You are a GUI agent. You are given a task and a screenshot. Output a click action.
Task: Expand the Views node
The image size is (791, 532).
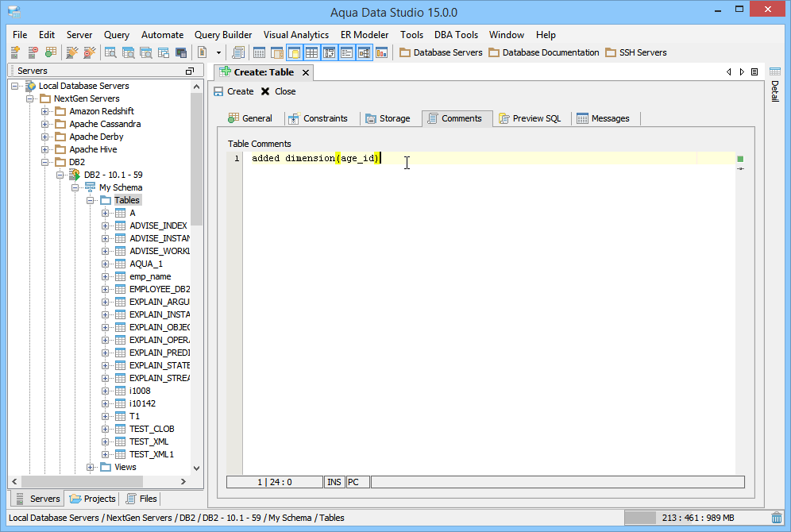point(90,468)
